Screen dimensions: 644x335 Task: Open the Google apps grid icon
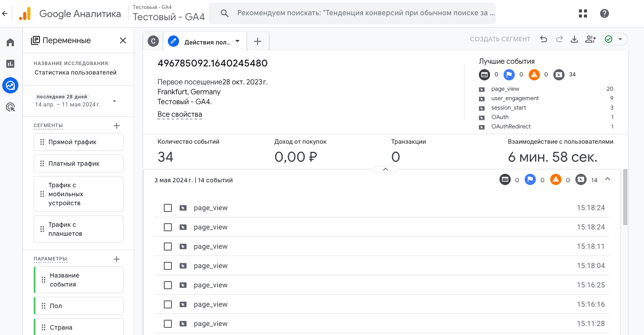coord(583,13)
